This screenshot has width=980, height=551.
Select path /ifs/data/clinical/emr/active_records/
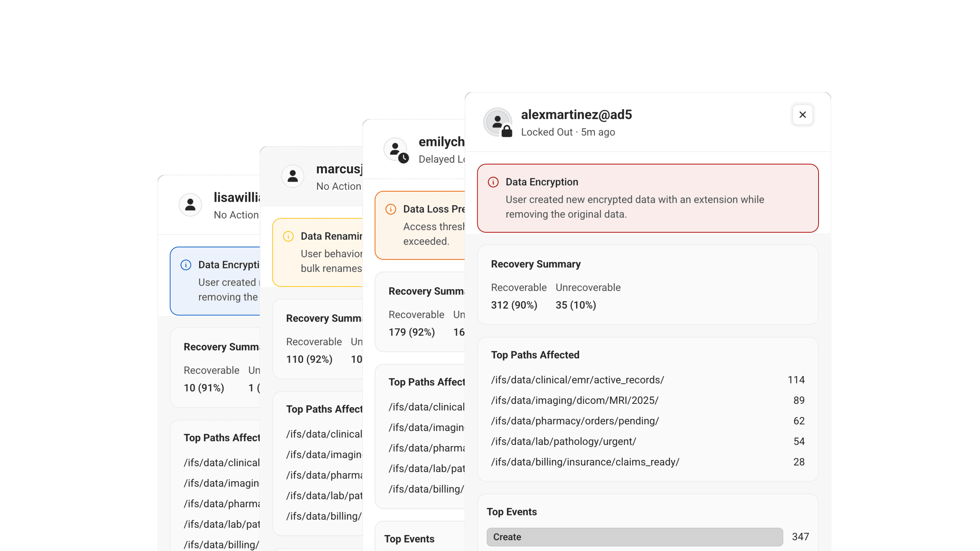(578, 380)
